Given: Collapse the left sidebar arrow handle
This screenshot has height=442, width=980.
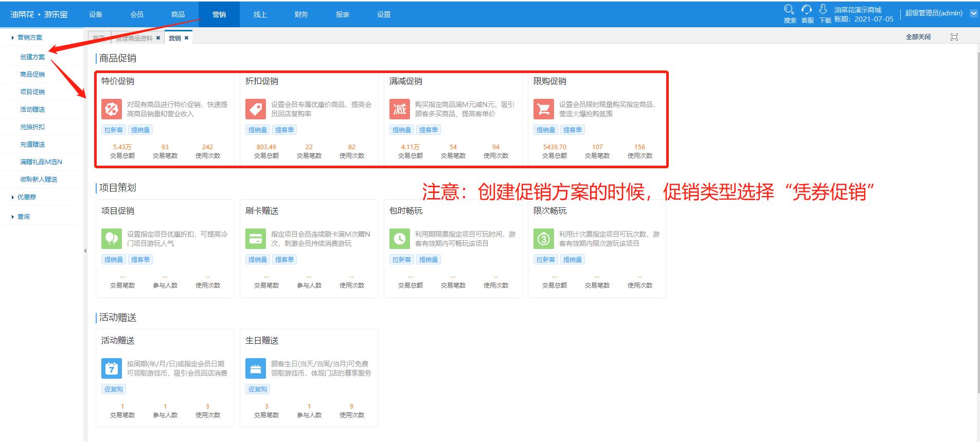Looking at the screenshot, I should click(x=85, y=251).
